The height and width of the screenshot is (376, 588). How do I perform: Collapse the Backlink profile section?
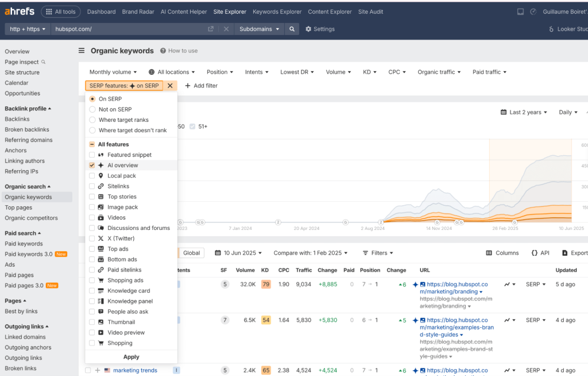(x=28, y=109)
